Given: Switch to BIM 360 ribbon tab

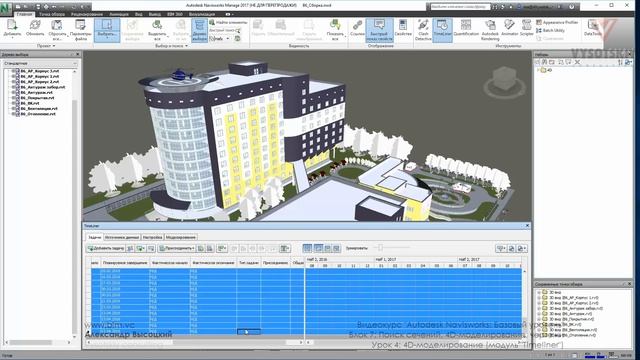Looking at the screenshot, I should pyautogui.click(x=175, y=14).
